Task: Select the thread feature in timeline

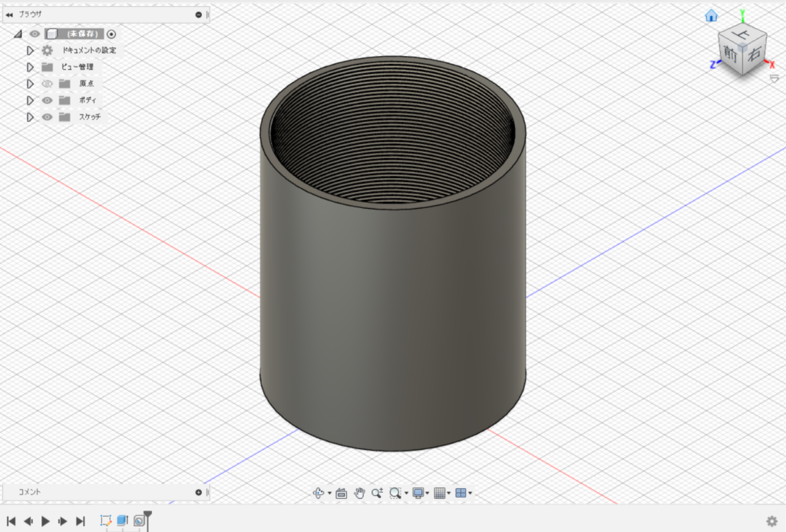Action: click(140, 520)
